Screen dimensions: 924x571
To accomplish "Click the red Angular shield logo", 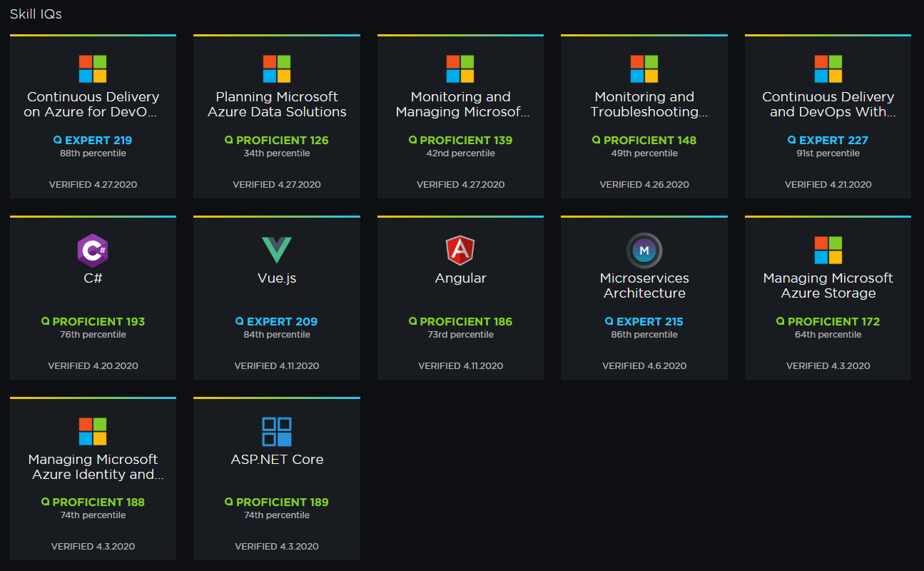I will (x=460, y=251).
